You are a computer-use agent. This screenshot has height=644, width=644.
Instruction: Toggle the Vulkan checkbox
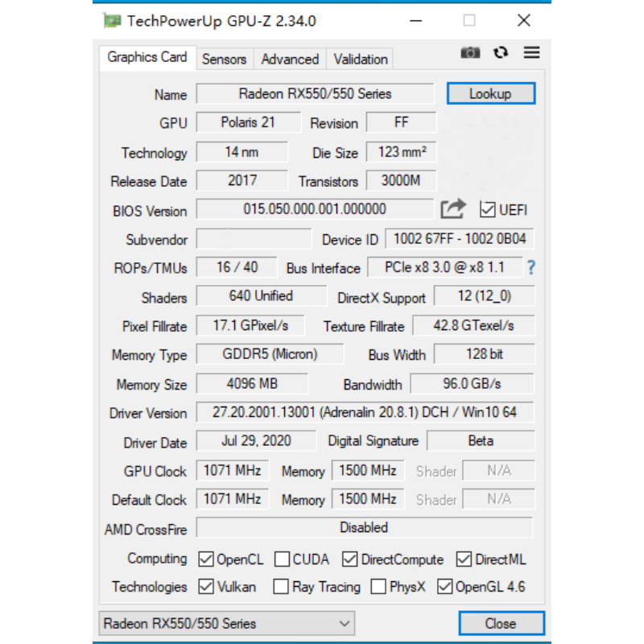tap(206, 587)
